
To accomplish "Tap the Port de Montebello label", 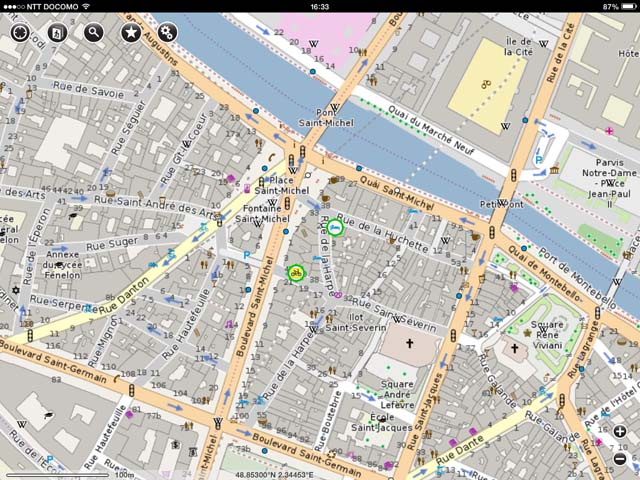I will 578,278.
